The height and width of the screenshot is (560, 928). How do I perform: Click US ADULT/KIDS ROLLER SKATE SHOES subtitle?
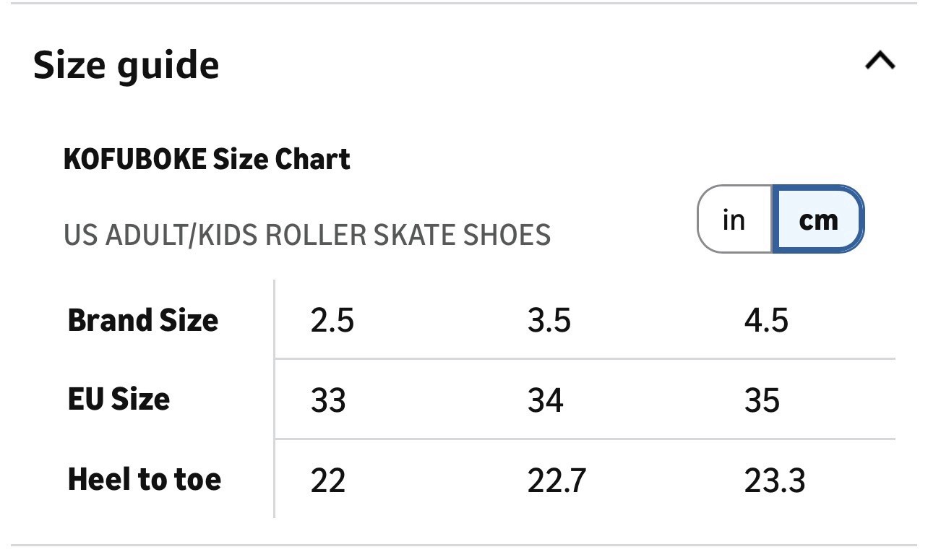307,235
